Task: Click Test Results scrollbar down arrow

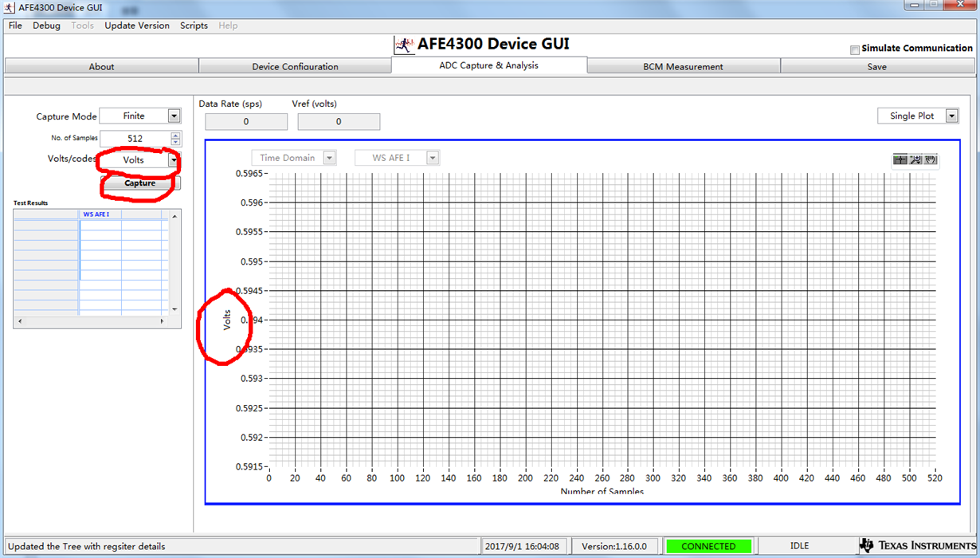Action: [x=175, y=309]
